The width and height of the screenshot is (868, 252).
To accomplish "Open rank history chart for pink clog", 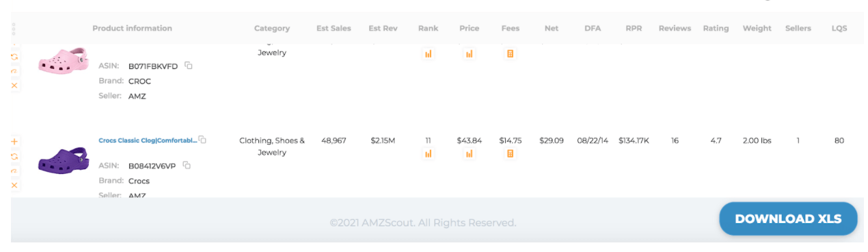I will click(x=429, y=53).
